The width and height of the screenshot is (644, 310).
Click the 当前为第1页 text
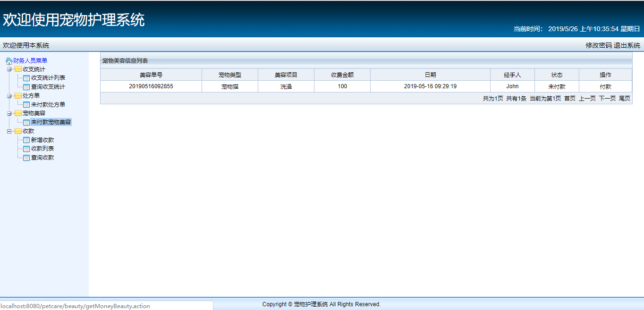coord(545,99)
